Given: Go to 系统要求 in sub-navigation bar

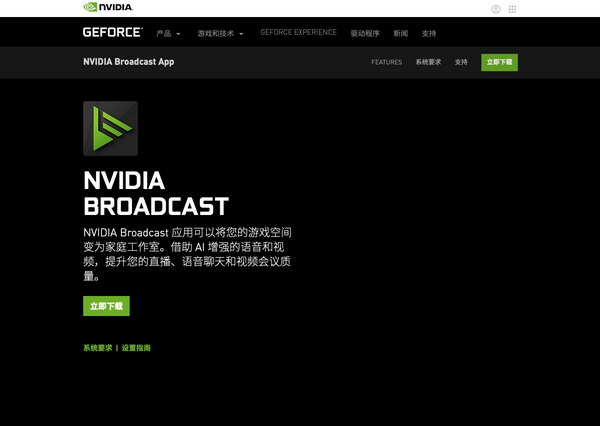Looking at the screenshot, I should click(x=429, y=62).
